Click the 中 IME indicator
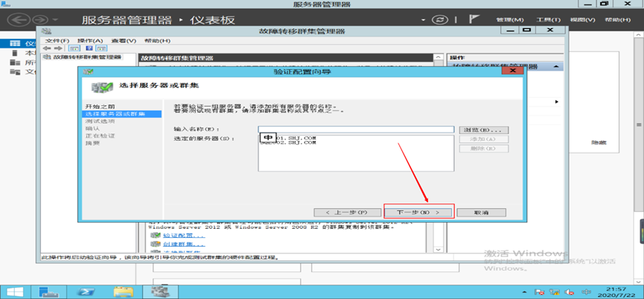Image resolution: width=644 pixels, height=299 pixels. click(x=267, y=138)
